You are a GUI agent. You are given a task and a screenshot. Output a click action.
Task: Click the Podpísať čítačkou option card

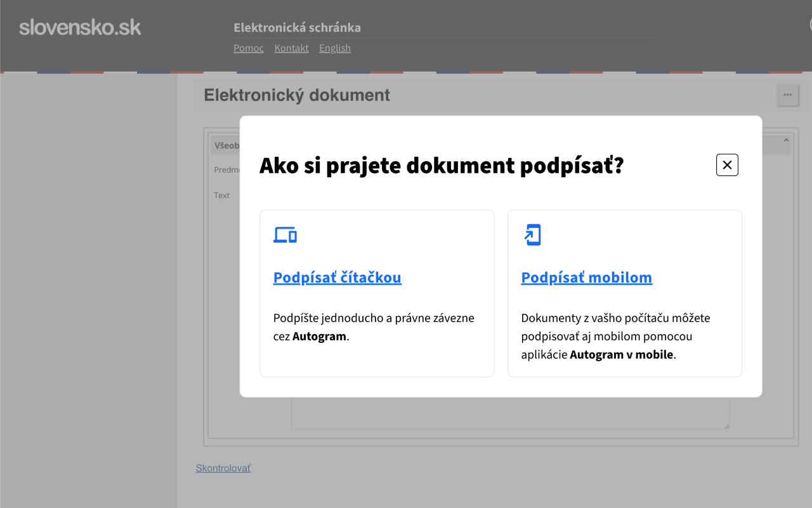pyautogui.click(x=377, y=293)
